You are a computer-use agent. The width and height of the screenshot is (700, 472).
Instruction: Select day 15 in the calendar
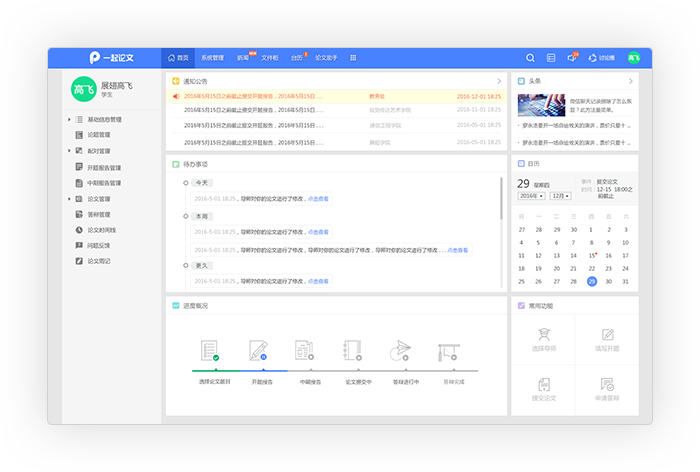coord(592,255)
